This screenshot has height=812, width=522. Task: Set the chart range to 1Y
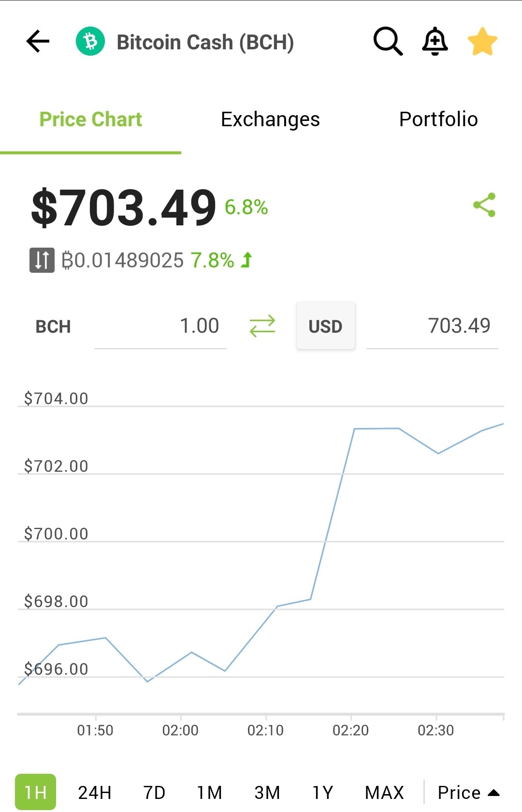point(322,793)
